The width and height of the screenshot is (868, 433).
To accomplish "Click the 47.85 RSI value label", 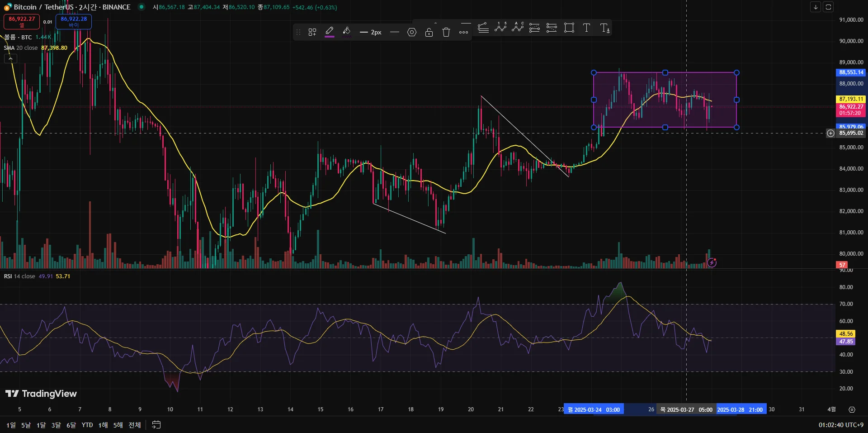I will click(x=845, y=342).
